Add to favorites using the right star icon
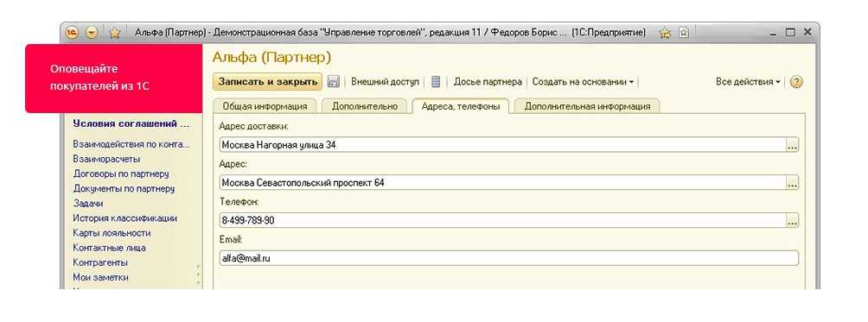 tap(665, 33)
